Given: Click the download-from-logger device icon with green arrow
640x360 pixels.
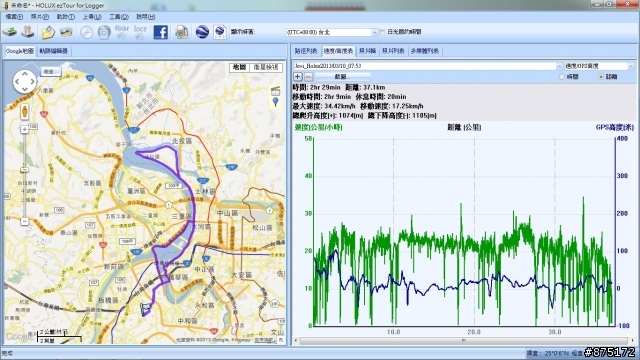Looking at the screenshot, I should (x=9, y=32).
